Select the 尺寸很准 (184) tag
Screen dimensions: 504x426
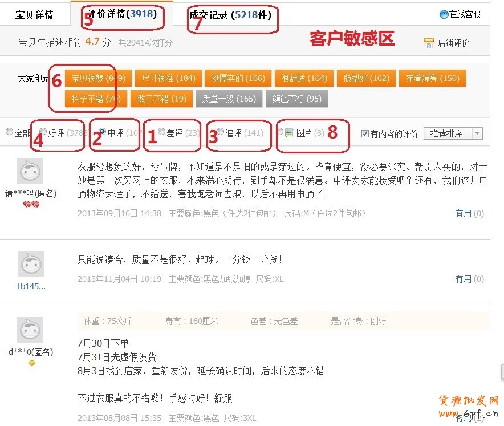(x=168, y=78)
